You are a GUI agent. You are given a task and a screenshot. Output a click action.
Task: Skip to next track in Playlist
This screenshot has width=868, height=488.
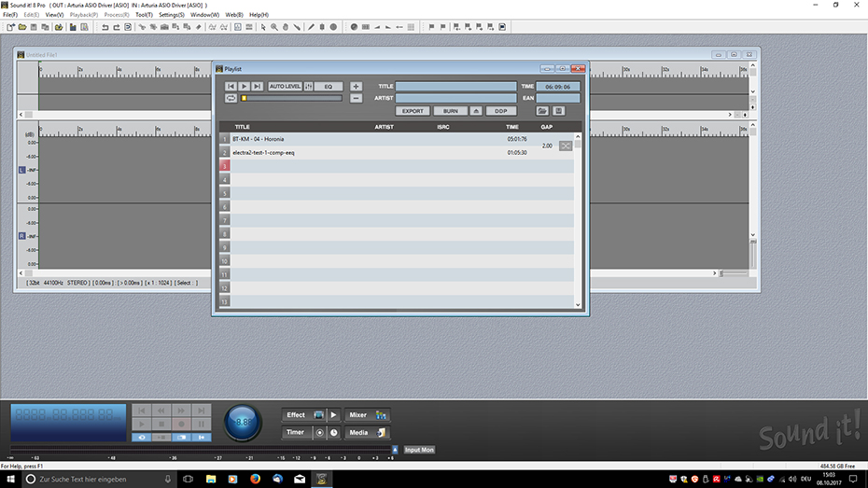(x=257, y=87)
